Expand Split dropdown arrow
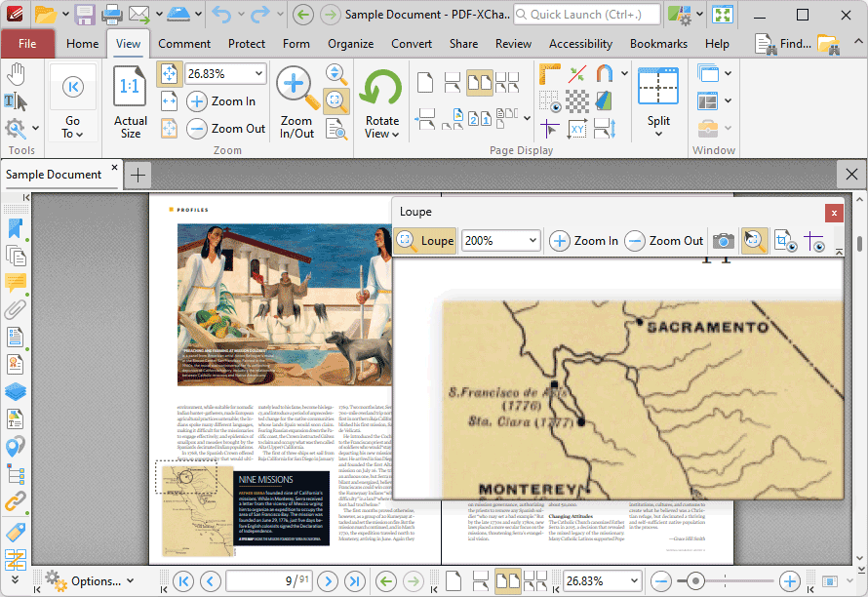868x597 pixels. pos(658,134)
